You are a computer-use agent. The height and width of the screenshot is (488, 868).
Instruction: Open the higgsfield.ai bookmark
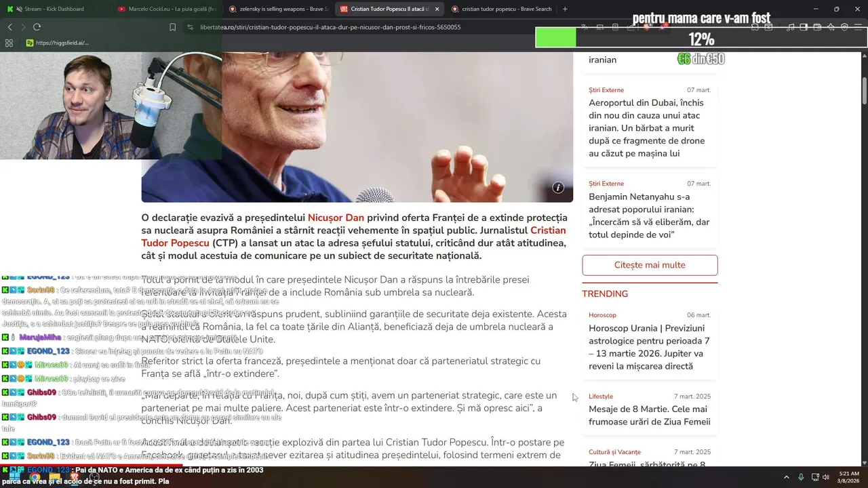57,43
